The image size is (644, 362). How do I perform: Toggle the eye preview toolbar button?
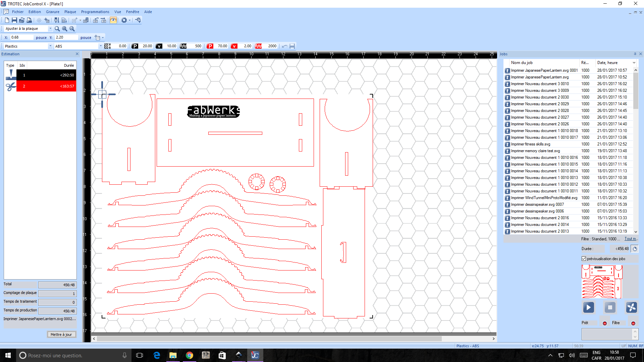coord(113,20)
